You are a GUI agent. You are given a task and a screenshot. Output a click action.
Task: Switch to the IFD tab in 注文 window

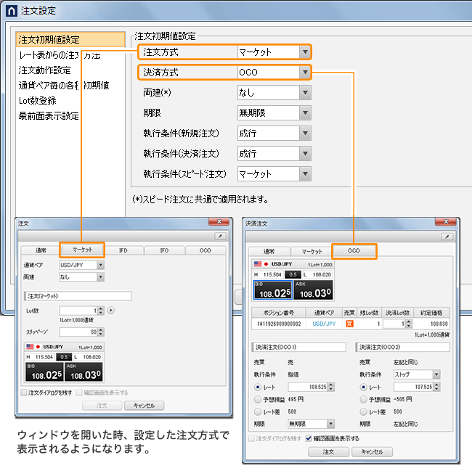tap(123, 250)
